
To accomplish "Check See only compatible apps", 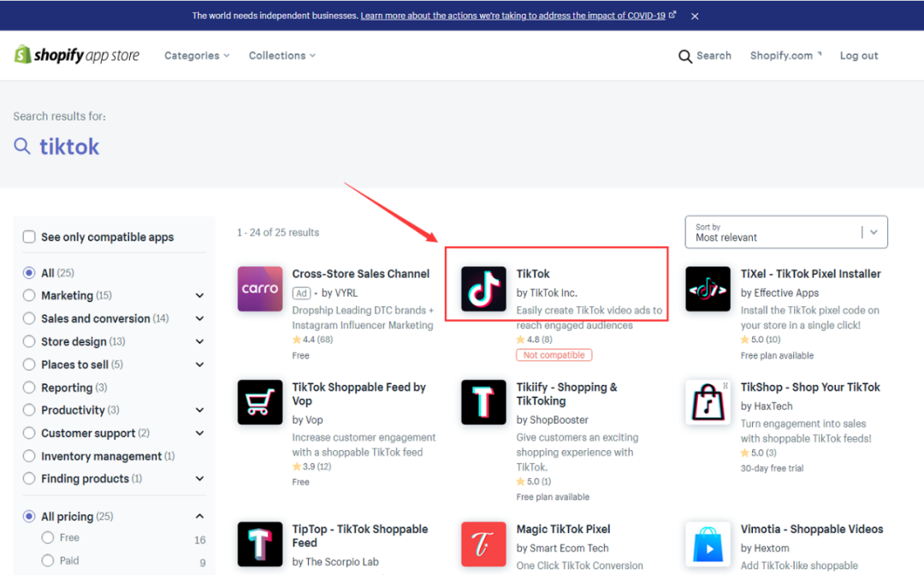I will 29,237.
